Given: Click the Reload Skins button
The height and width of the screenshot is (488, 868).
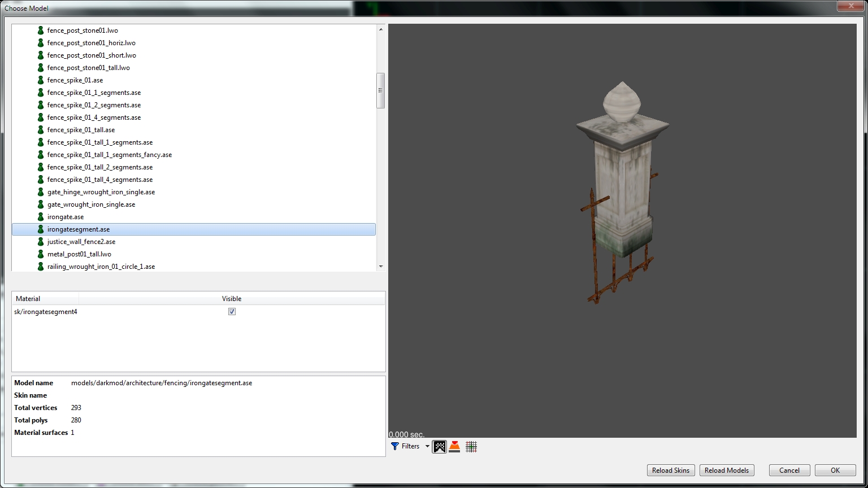Looking at the screenshot, I should 671,470.
